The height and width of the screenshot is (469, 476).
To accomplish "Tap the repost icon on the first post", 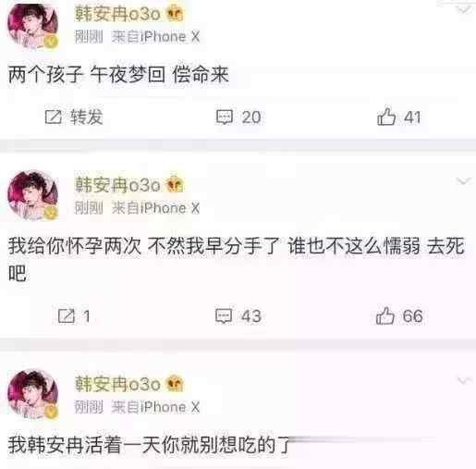I will pyautogui.click(x=54, y=117).
